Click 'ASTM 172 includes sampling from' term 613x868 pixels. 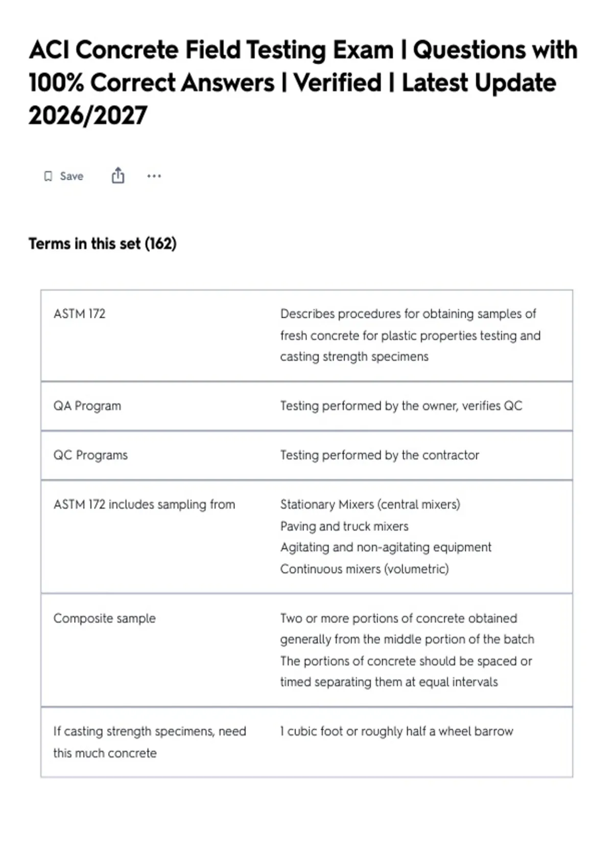point(144,504)
